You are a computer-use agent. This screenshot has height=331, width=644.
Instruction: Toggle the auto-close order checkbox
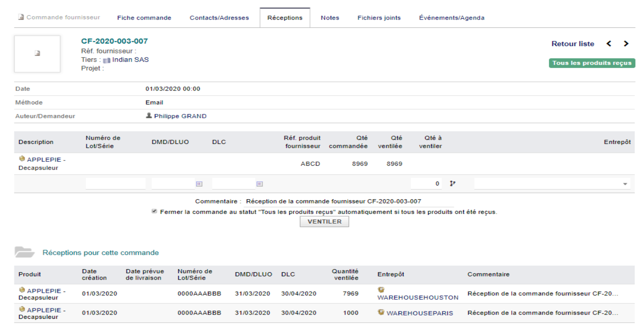(x=154, y=212)
